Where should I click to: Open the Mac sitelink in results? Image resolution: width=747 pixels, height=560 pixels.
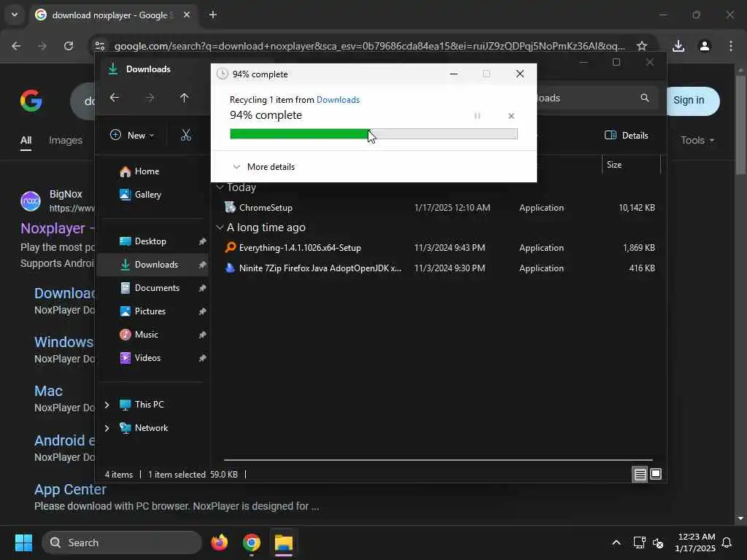pos(49,391)
